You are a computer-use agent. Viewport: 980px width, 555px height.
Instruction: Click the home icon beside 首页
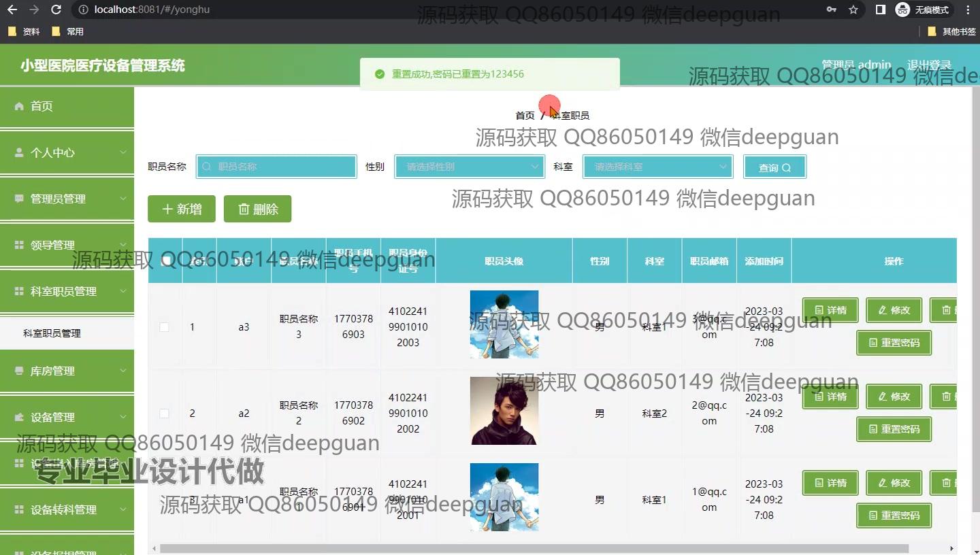click(19, 106)
